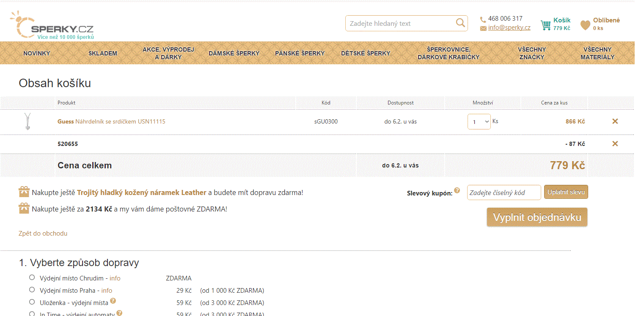The image size is (644, 316).
Task: Select Výdejní místo Chrudim delivery option
Action: 32,278
